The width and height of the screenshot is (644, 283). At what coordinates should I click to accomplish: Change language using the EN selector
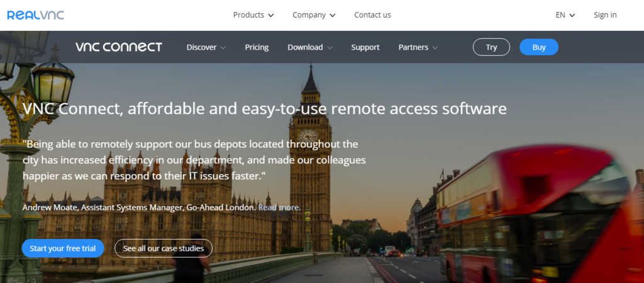565,15
